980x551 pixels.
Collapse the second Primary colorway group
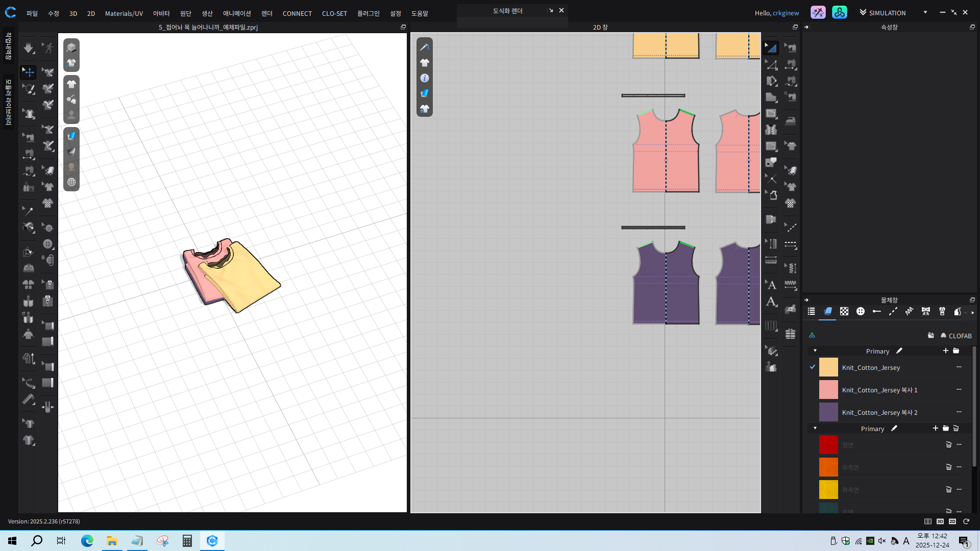pyautogui.click(x=815, y=429)
